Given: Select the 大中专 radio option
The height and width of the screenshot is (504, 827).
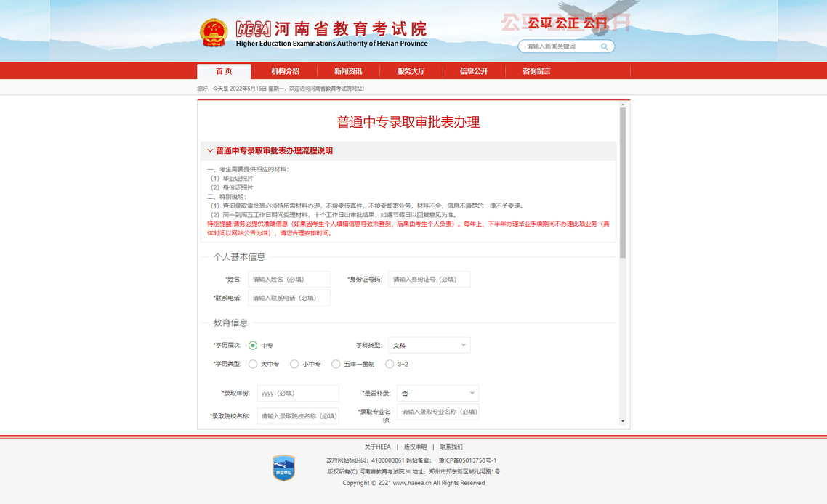Looking at the screenshot, I should tap(253, 364).
